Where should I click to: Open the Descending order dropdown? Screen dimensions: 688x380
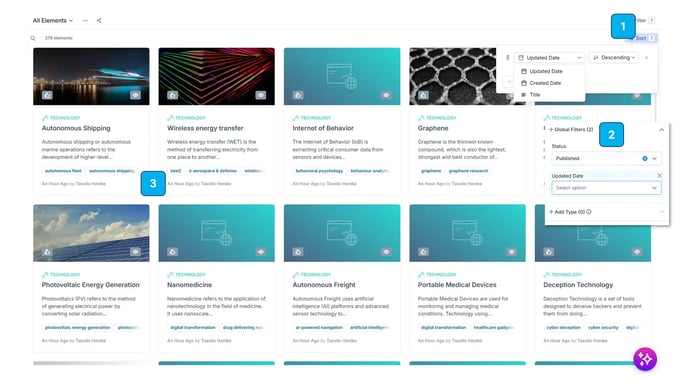tap(614, 57)
